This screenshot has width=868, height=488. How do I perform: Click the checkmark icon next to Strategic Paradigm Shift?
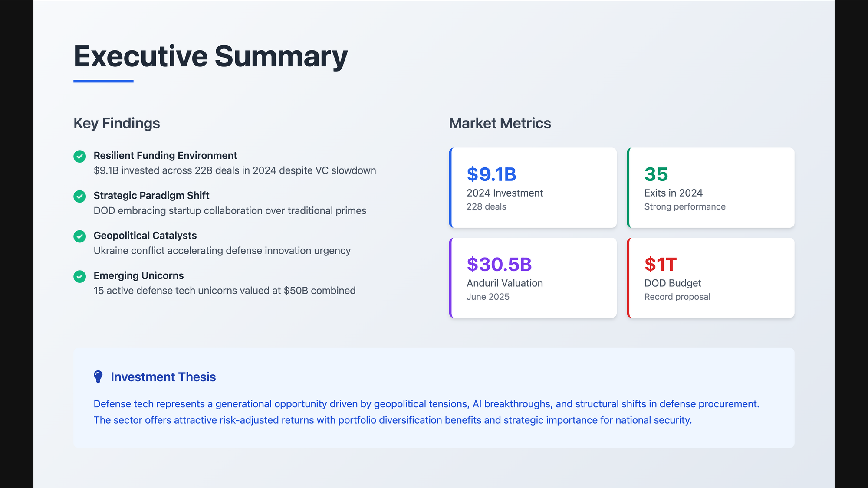[x=79, y=196]
